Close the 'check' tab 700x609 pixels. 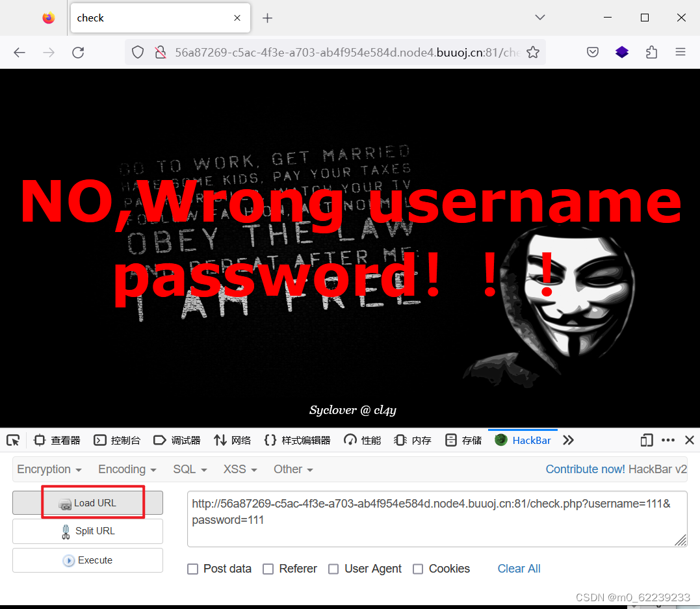[x=237, y=18]
